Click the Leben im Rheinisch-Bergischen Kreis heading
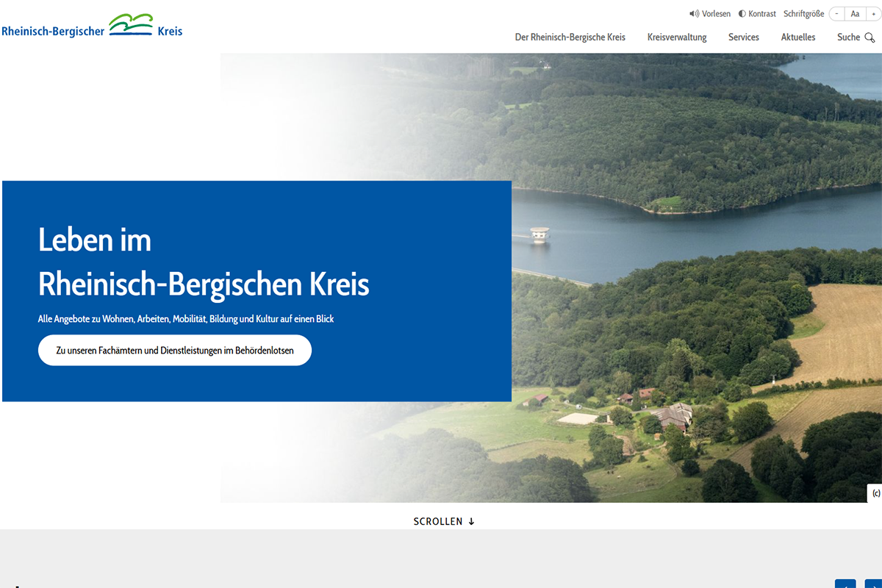Screen dimensions: 882x588 204,262
